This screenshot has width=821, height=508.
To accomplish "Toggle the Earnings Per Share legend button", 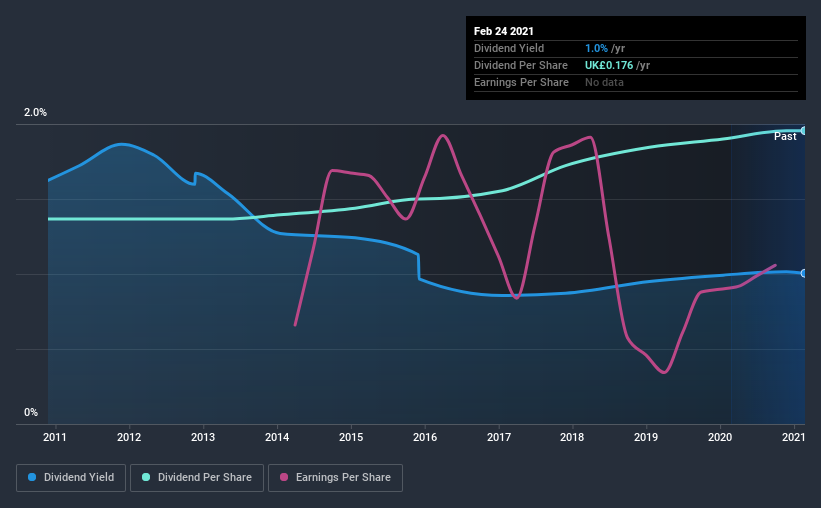I will (x=335, y=478).
